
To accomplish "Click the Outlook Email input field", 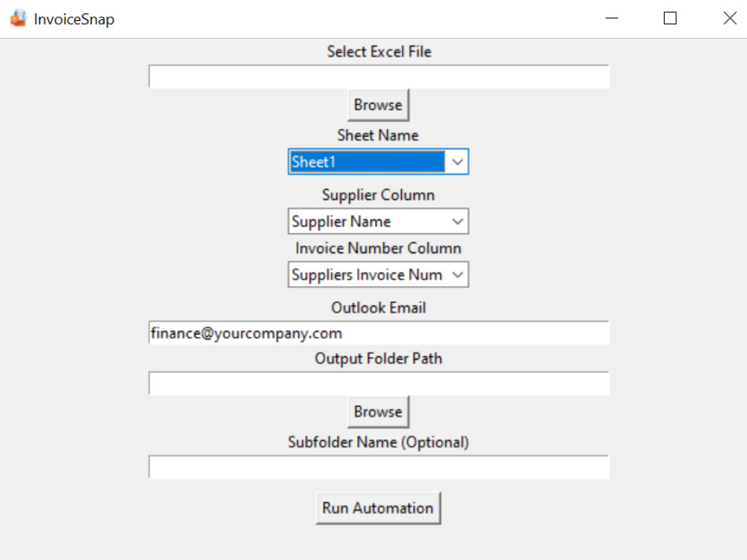I will 379,333.
